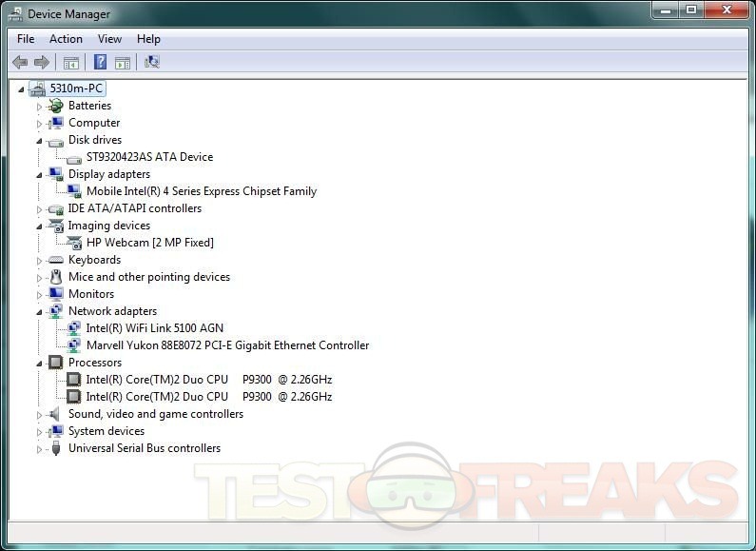This screenshot has height=551, width=756.
Task: Click the Batteries category icon
Action: point(56,106)
